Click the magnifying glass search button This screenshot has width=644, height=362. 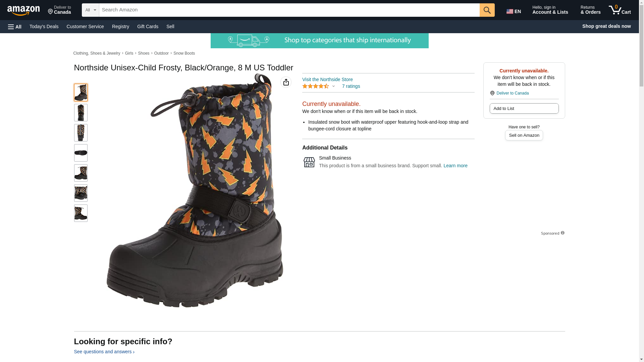pyautogui.click(x=487, y=10)
